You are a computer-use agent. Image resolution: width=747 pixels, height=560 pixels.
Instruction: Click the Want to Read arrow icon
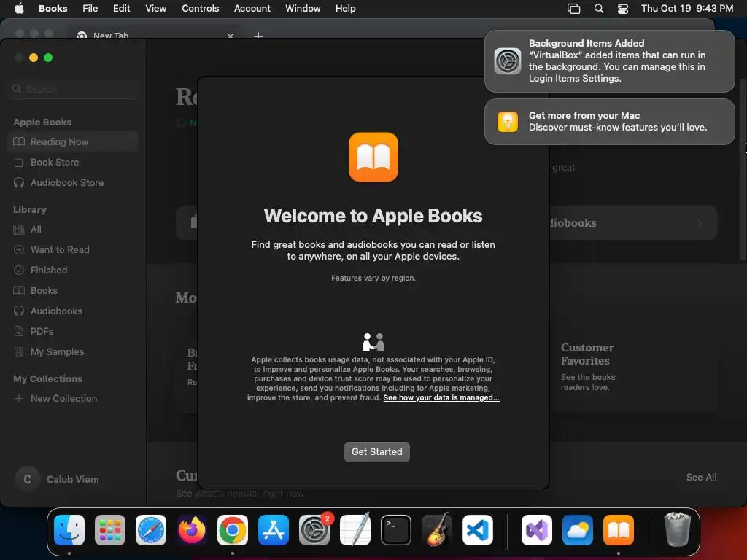(x=18, y=250)
